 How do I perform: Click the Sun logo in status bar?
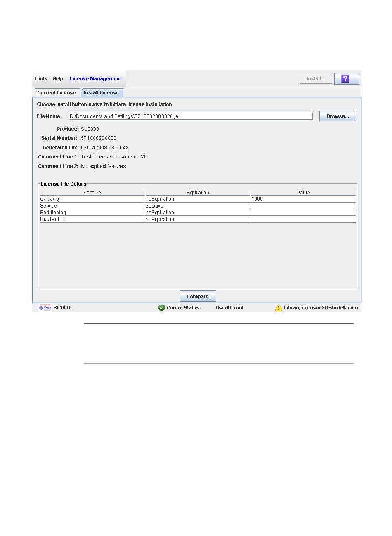coord(45,307)
